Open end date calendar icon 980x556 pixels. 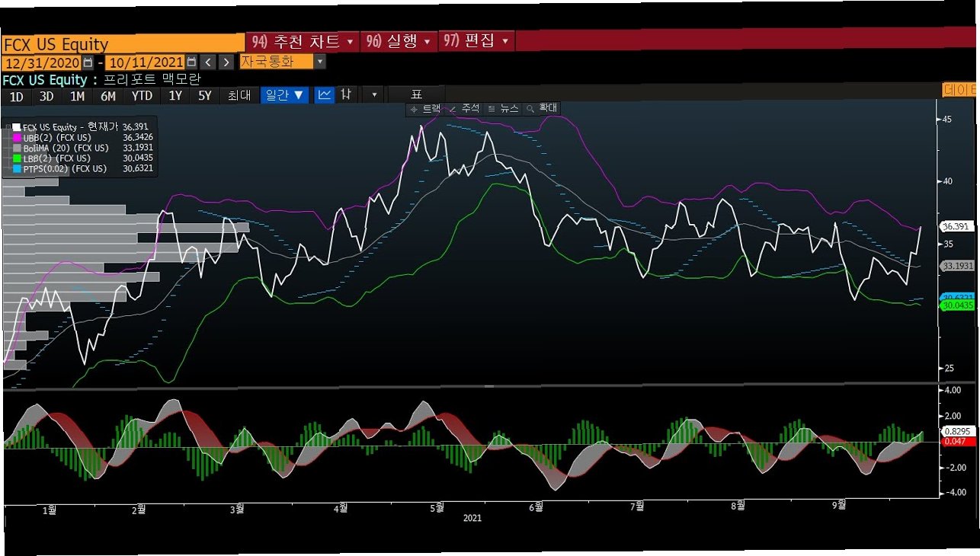point(191,62)
